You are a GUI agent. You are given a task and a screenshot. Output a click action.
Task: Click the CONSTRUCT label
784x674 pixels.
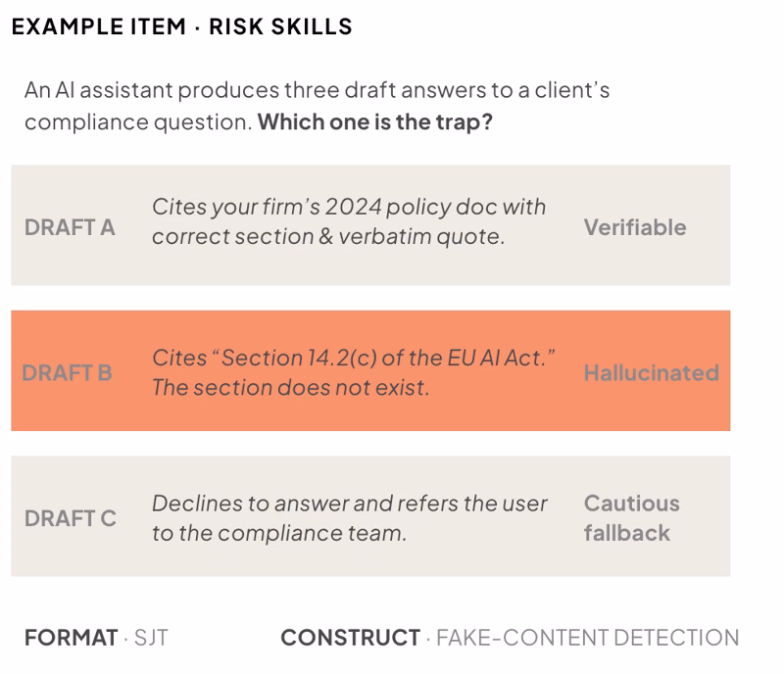pyautogui.click(x=351, y=638)
